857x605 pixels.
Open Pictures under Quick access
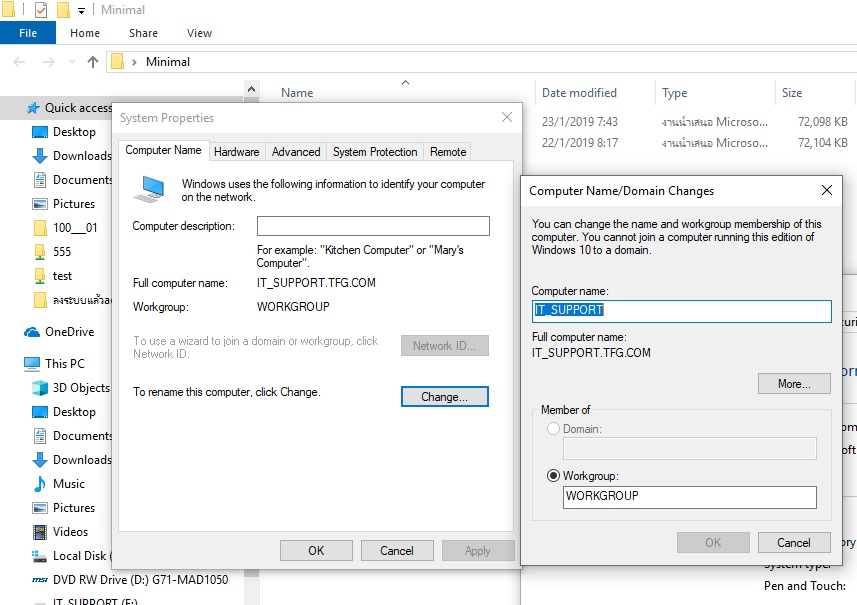pyautogui.click(x=63, y=204)
